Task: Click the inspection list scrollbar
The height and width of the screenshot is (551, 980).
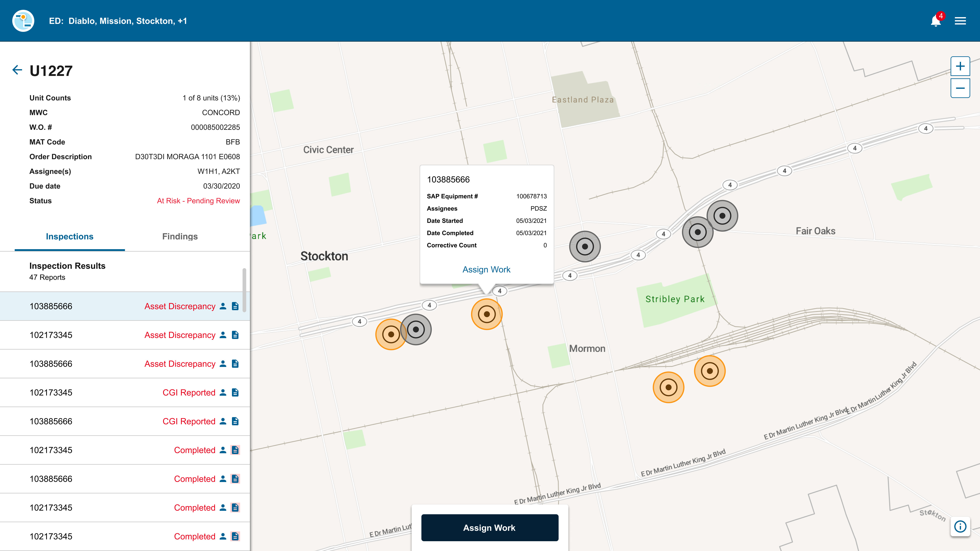Action: 244,290
